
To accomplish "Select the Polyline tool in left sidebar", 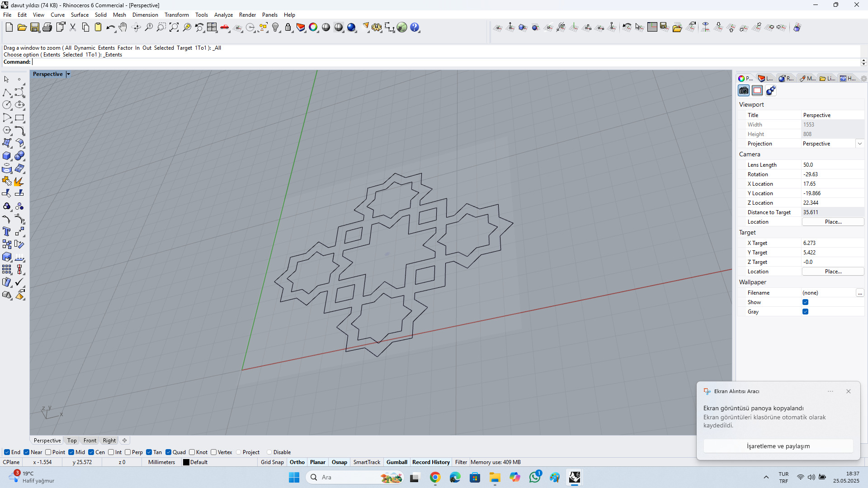I will 7,93.
